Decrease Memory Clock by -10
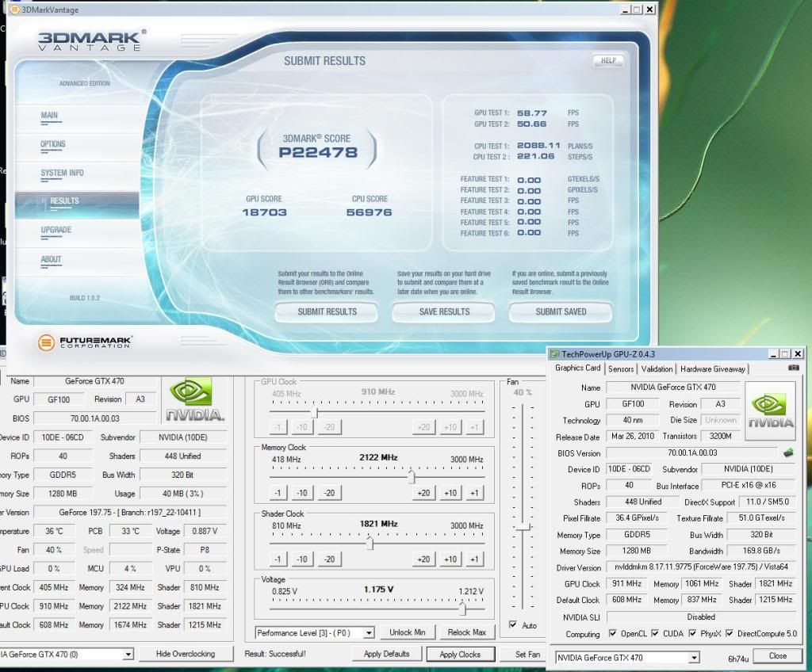 pyautogui.click(x=302, y=493)
